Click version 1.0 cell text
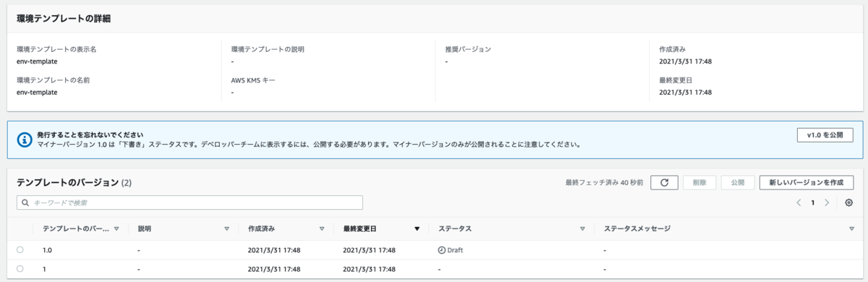This screenshot has height=282, width=868. [48, 250]
